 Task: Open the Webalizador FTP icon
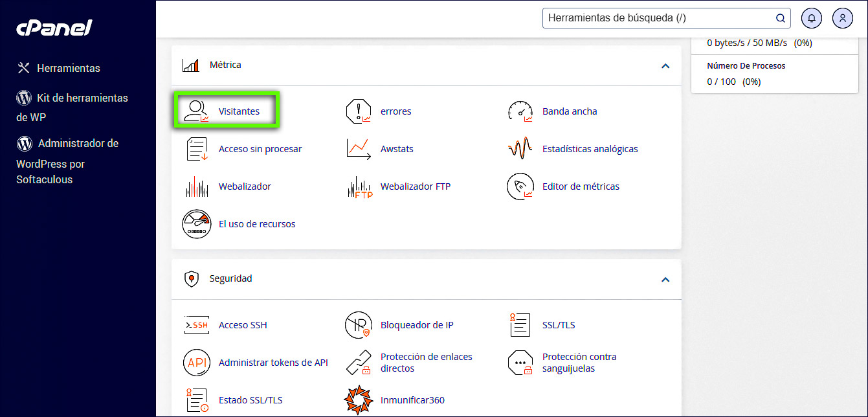pyautogui.click(x=359, y=187)
